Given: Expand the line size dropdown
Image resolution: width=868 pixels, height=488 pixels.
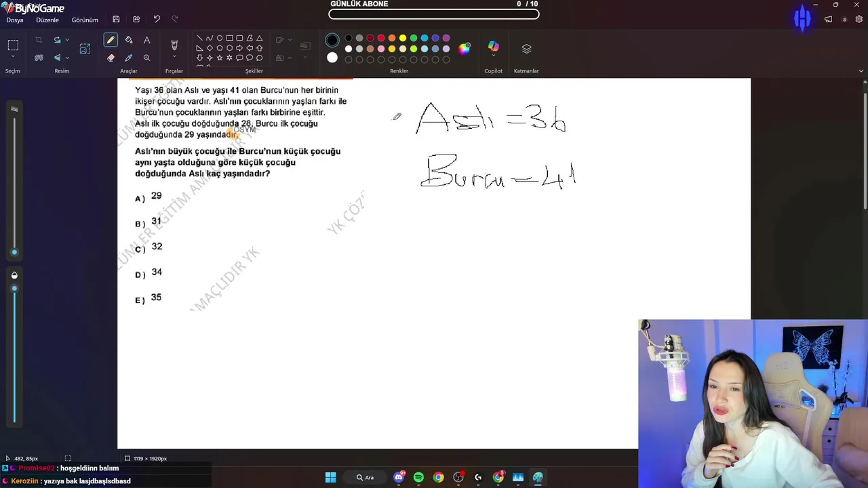Looking at the screenshot, I should coord(305,58).
